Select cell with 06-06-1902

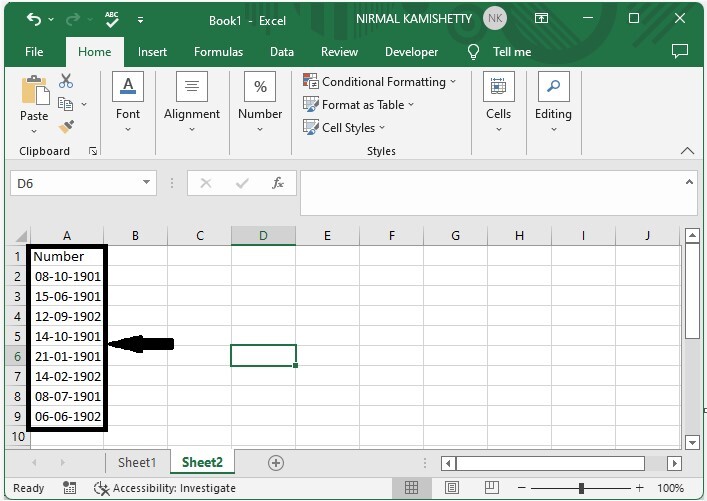[x=67, y=416]
